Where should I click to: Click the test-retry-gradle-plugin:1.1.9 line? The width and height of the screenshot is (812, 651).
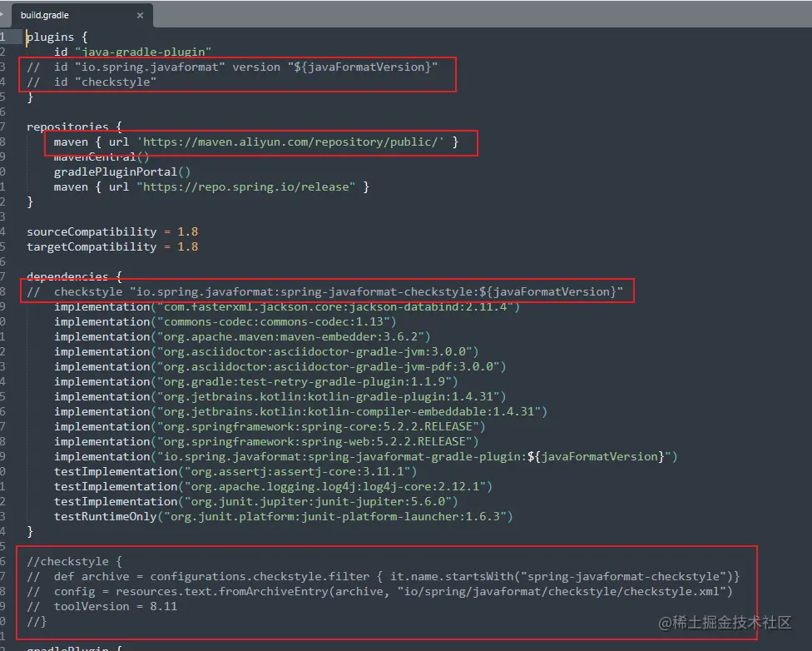[255, 382]
